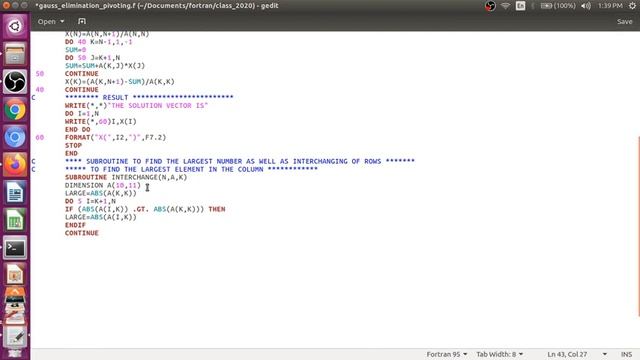The width and height of the screenshot is (640, 360).
Task: Click the OBS indicator in top panel
Action: 490,6
